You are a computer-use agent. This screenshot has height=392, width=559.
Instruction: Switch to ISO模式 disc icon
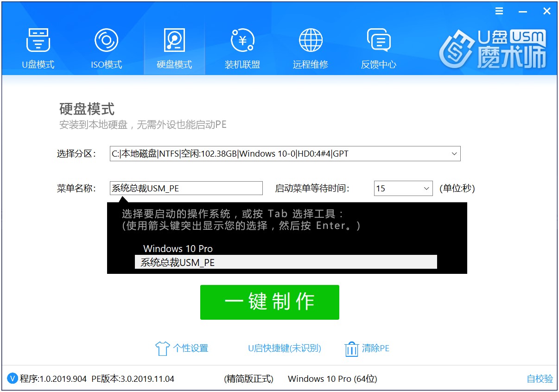point(106,40)
